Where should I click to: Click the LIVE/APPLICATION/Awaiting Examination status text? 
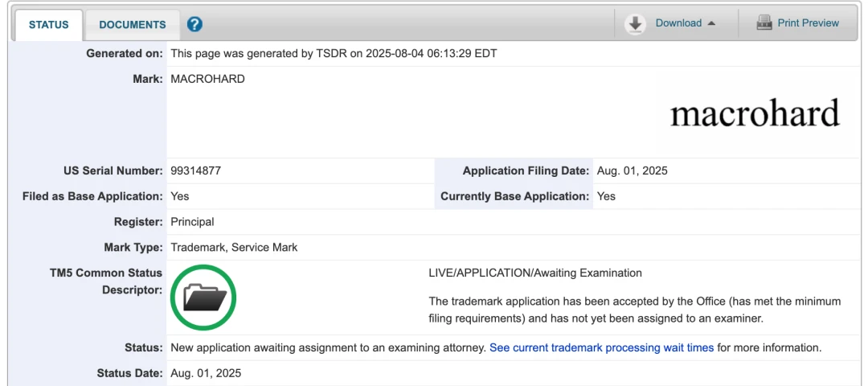535,273
